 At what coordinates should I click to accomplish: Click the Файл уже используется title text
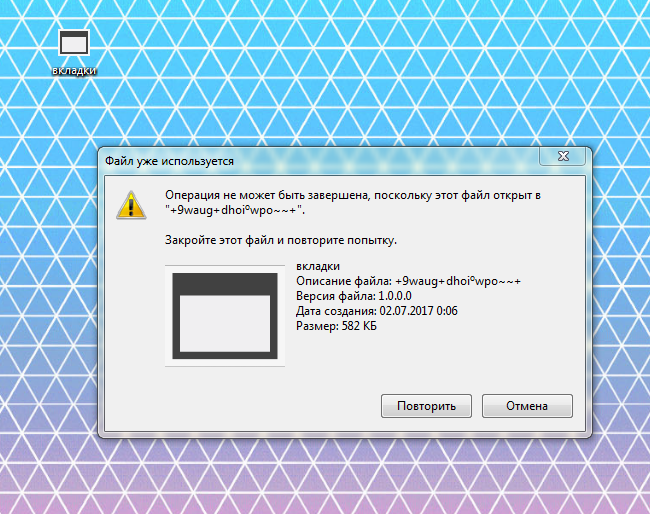point(169,161)
